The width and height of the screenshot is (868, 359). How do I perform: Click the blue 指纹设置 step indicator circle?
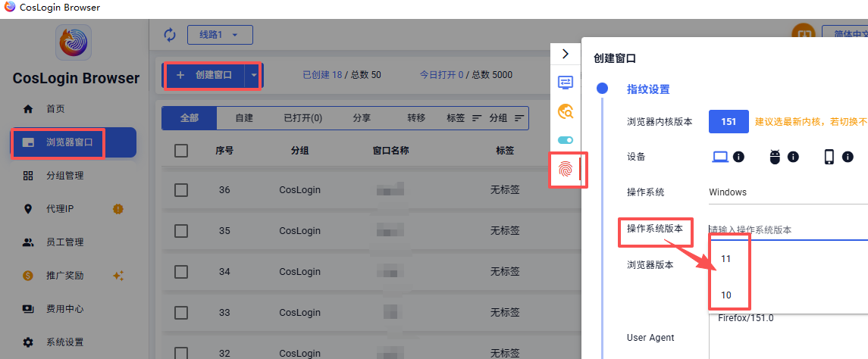(602, 89)
